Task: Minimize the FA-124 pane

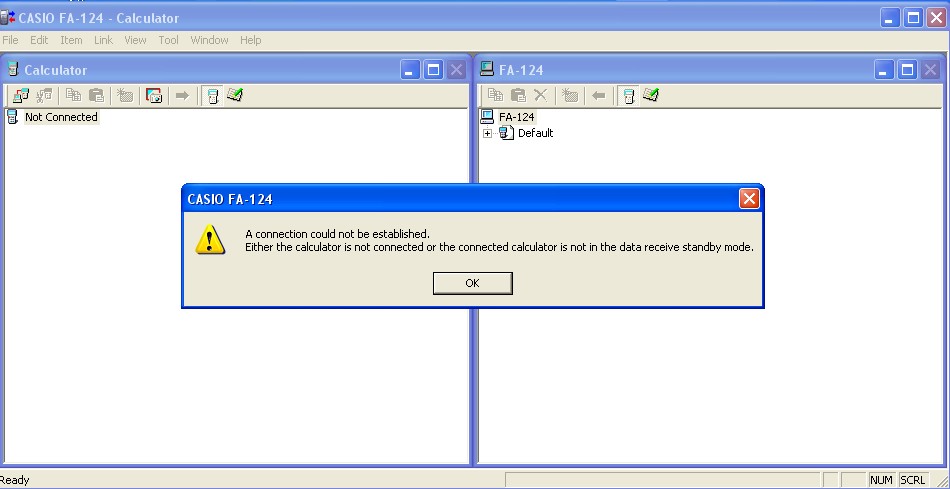Action: (x=884, y=70)
